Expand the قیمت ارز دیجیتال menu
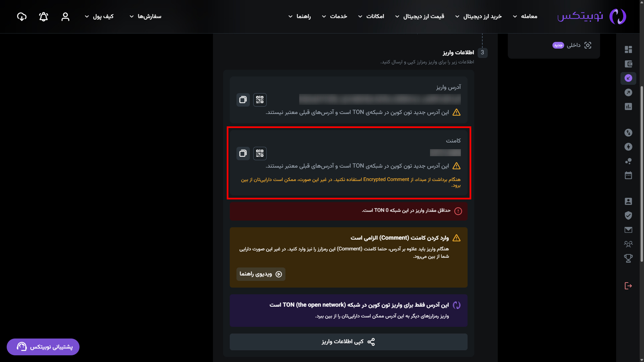 (x=420, y=16)
